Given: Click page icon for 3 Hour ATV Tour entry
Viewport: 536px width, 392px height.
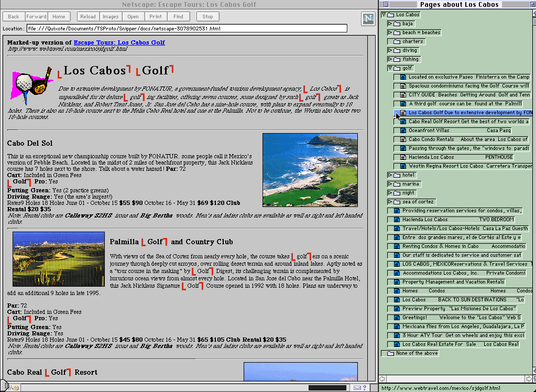Looking at the screenshot, I should (397, 335).
